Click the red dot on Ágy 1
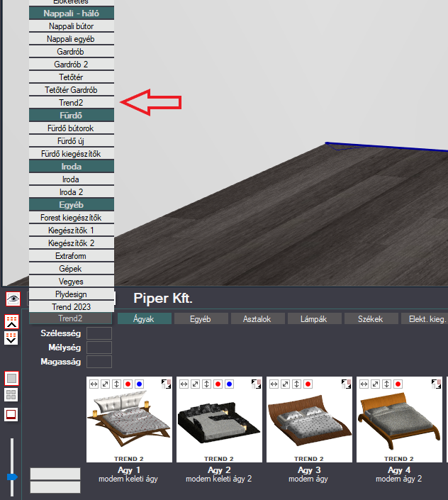The height and width of the screenshot is (500, 448). tap(128, 384)
